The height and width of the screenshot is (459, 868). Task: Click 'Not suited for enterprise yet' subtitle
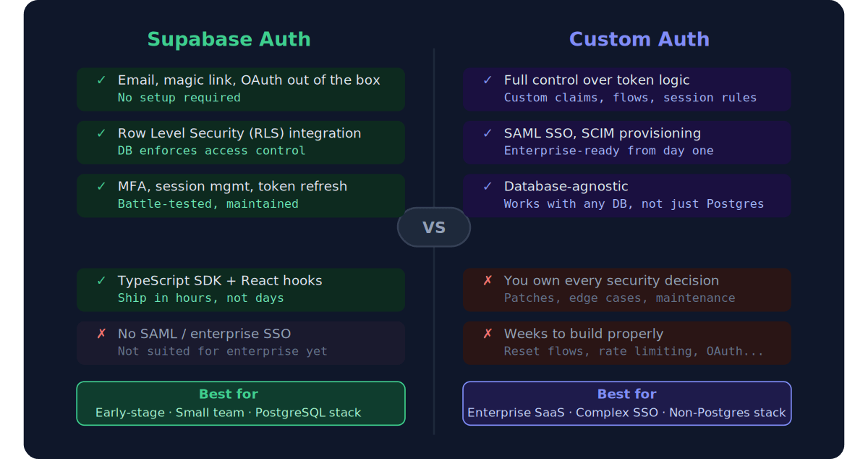click(x=223, y=351)
